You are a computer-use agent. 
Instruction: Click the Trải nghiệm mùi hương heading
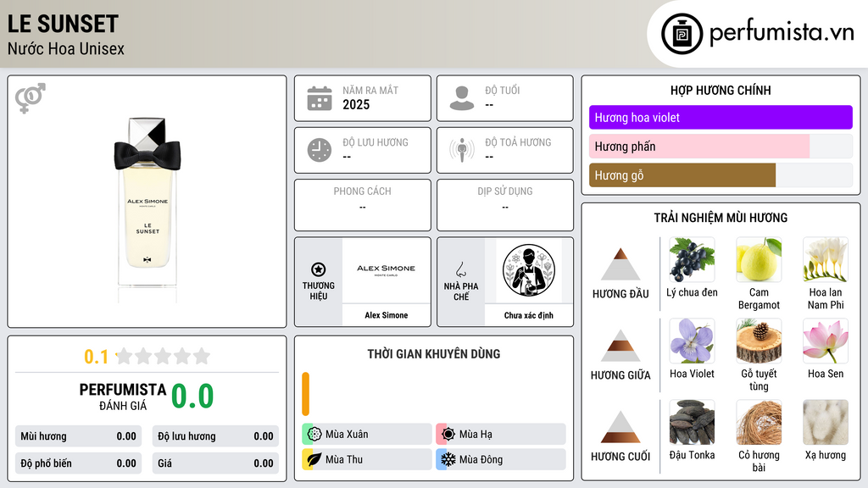[721, 218]
